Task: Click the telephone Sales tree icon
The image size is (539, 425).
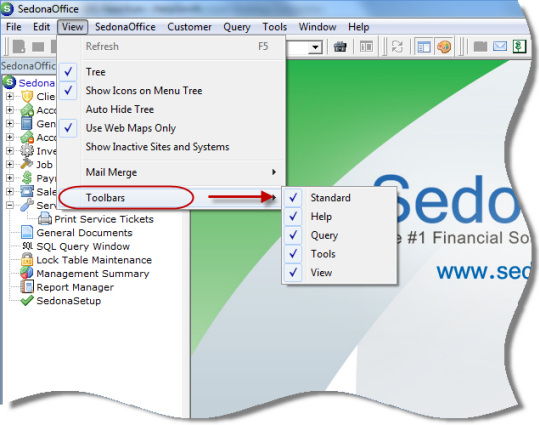Action: pyautogui.click(x=27, y=191)
